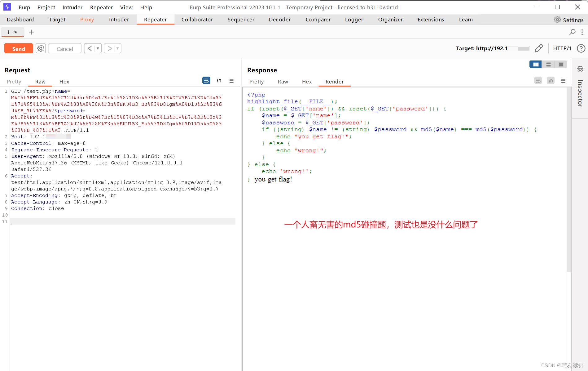Switch to Collaborator tab
Image resolution: width=588 pixels, height=371 pixels.
197,20
